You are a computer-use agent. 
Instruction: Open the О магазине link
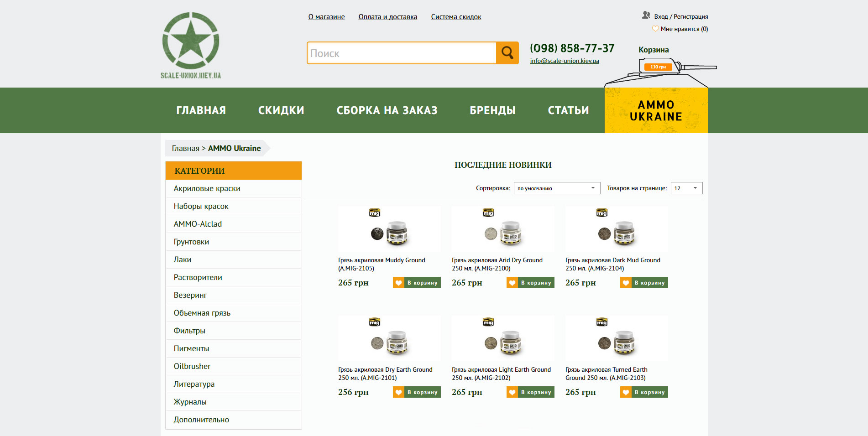pyautogui.click(x=326, y=17)
